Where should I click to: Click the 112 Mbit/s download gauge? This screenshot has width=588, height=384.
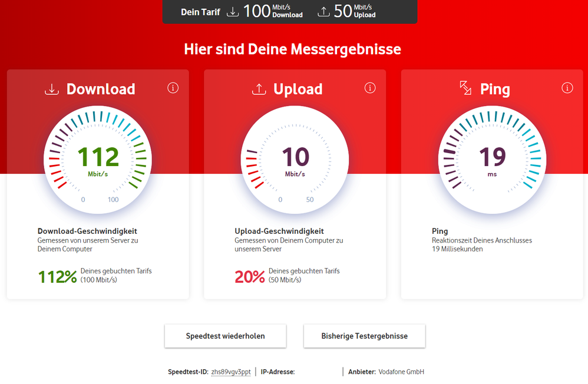pos(98,160)
